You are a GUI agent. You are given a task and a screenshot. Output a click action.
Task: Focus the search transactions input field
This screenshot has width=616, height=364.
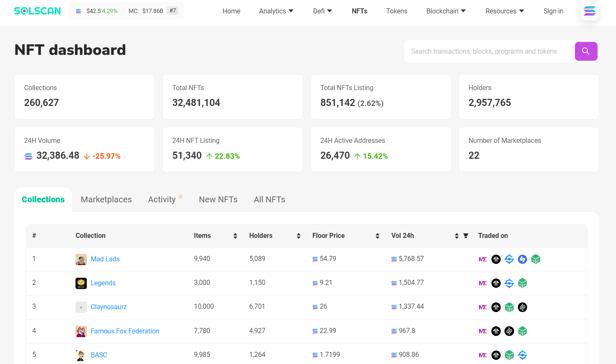tap(489, 51)
